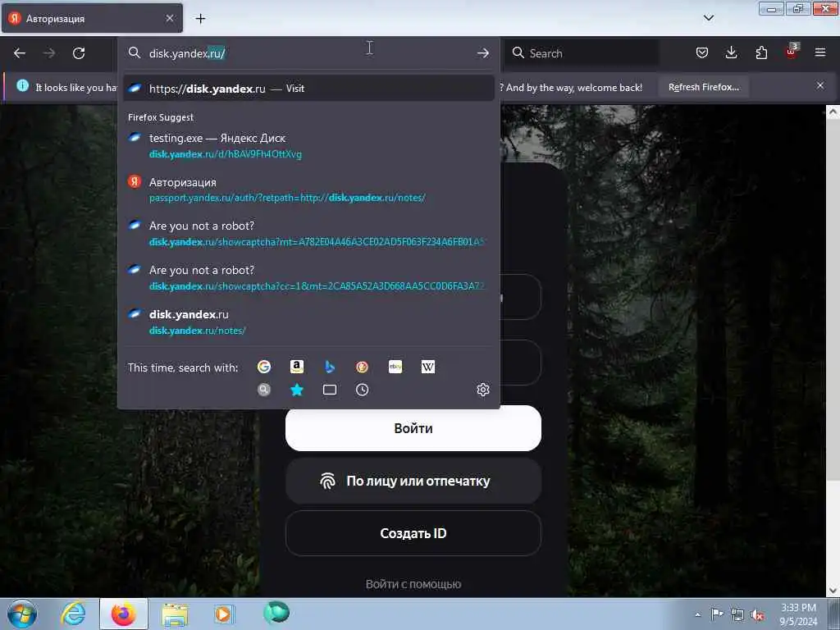Open the list all tabs chevron
This screenshot has width=840, height=630.
[708, 18]
